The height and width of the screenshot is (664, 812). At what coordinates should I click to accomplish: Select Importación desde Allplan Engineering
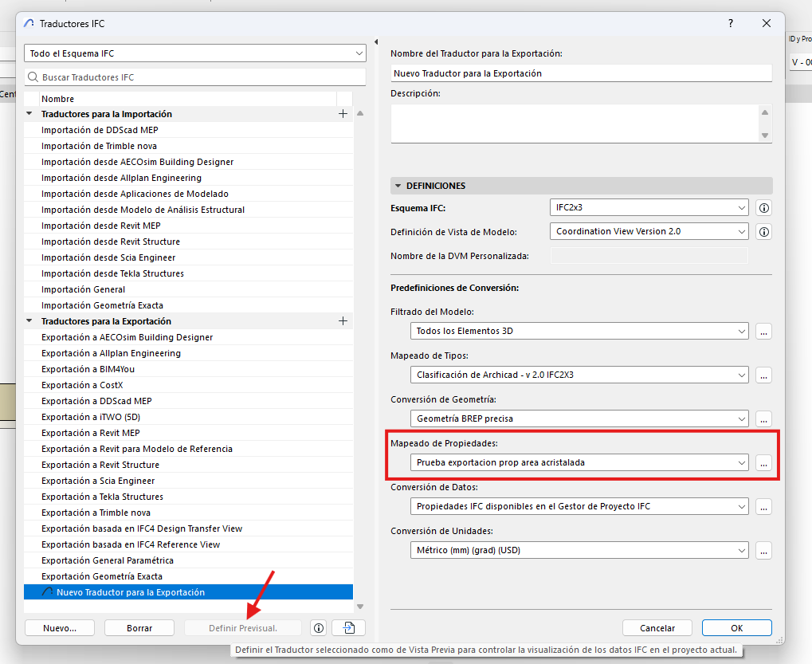click(189, 178)
